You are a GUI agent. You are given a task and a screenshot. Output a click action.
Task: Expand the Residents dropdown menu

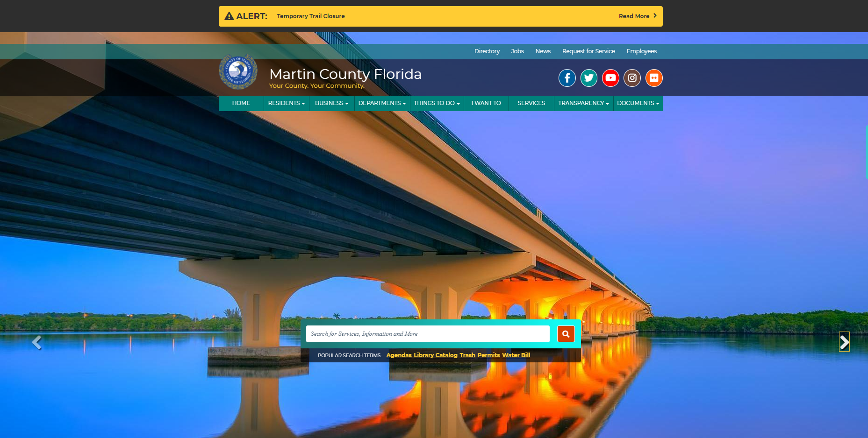coord(286,103)
